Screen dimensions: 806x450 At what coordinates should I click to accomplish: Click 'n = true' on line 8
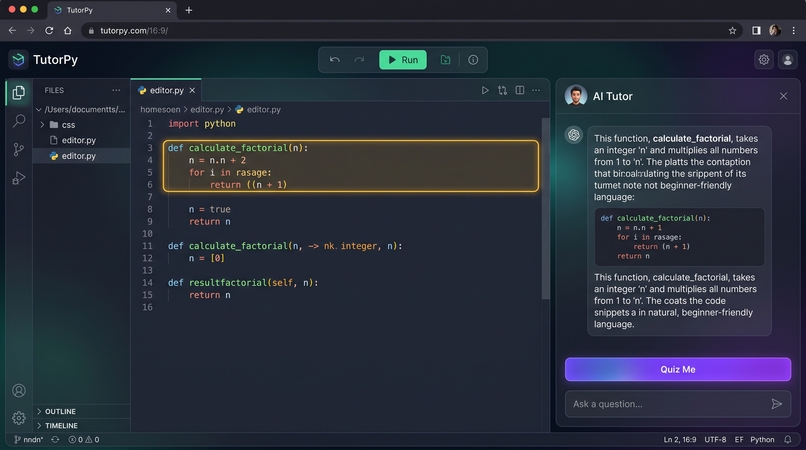209,209
